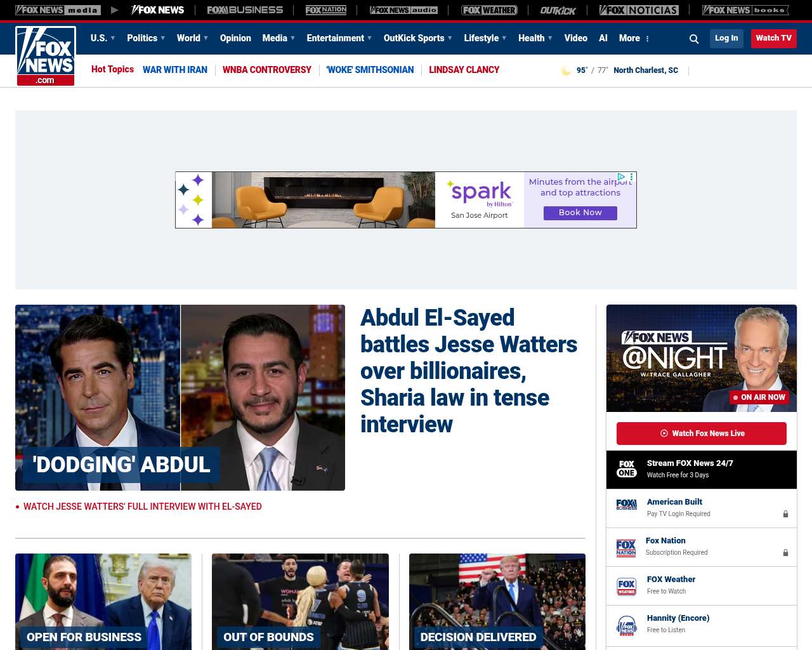Click the Fox News Media logo

click(x=58, y=10)
